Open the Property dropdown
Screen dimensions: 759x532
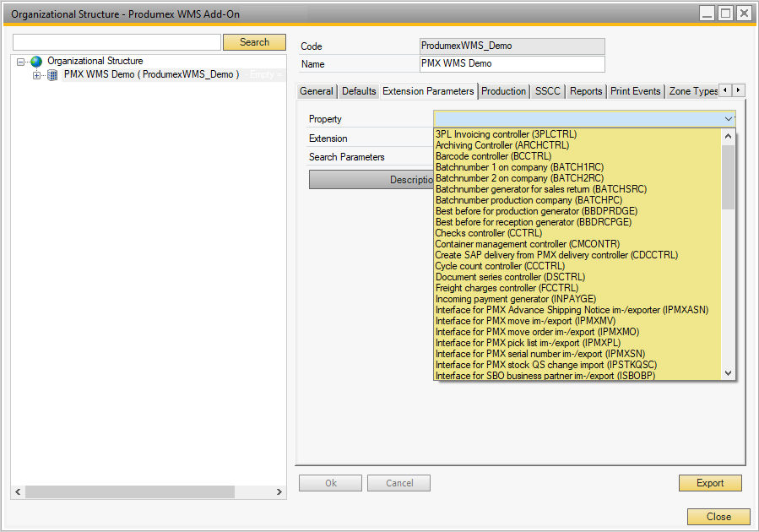click(x=725, y=119)
